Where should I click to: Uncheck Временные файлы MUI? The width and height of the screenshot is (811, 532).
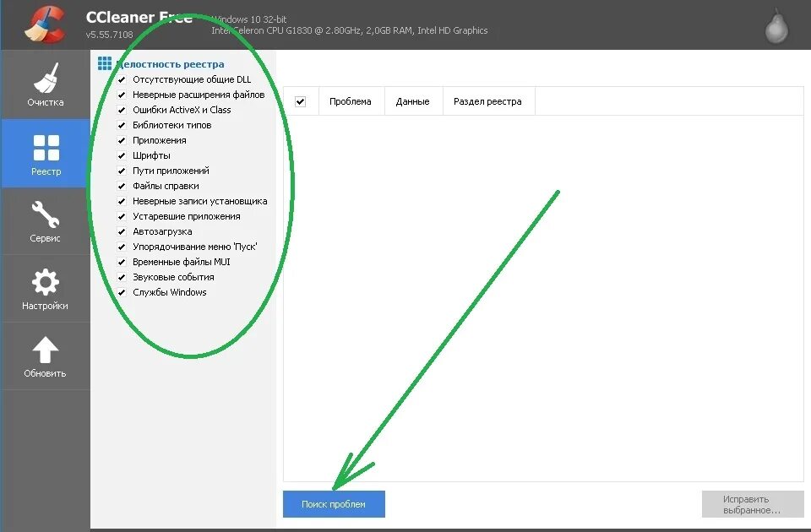[122, 262]
